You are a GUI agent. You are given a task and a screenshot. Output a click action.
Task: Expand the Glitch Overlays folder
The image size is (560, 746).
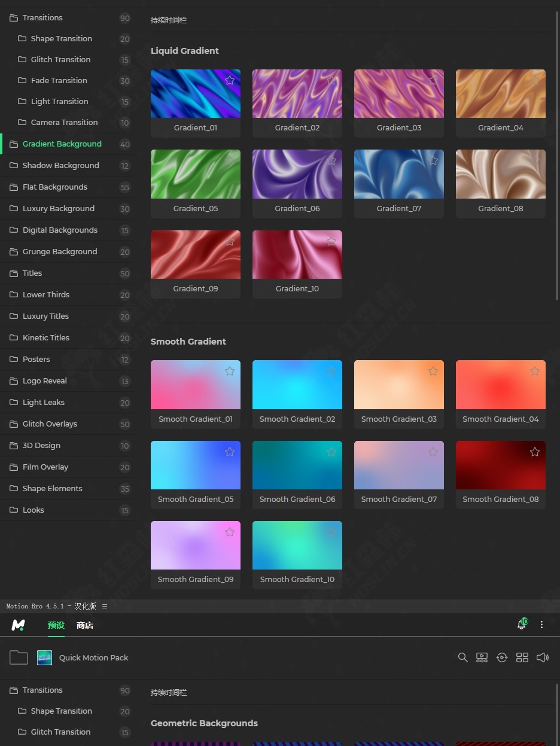coord(50,424)
